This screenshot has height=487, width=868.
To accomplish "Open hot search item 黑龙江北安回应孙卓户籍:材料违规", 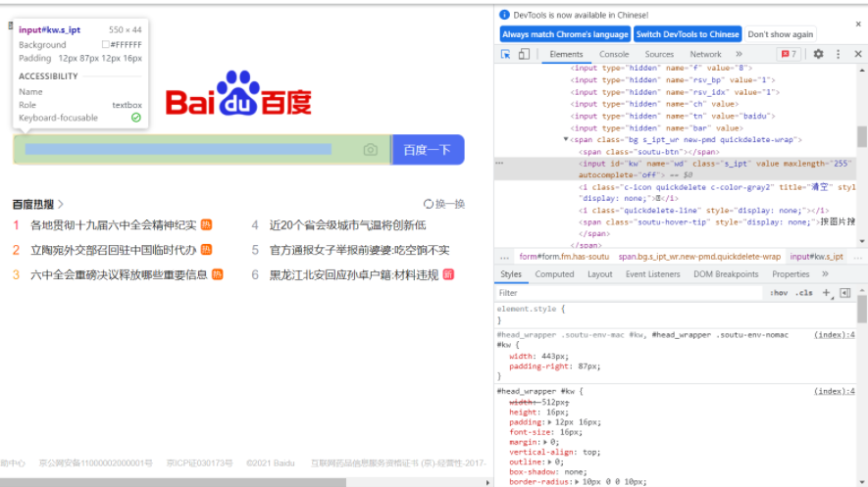I will click(354, 274).
